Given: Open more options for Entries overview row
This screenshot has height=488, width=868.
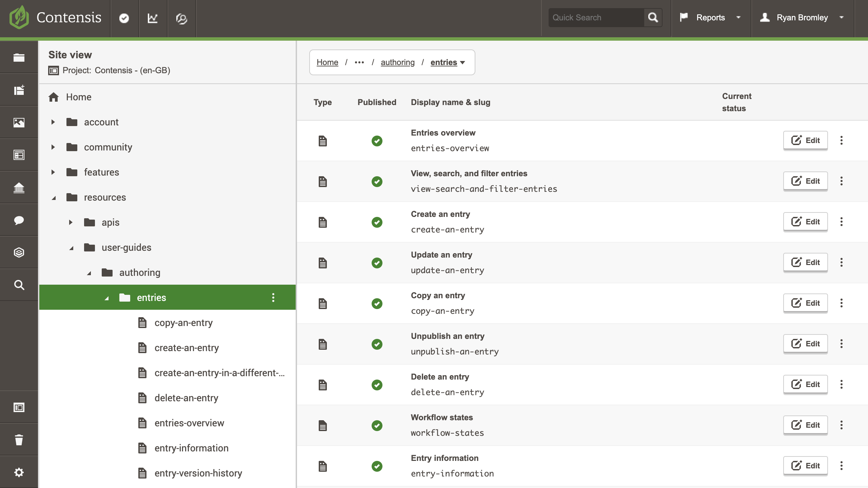Looking at the screenshot, I should 842,140.
